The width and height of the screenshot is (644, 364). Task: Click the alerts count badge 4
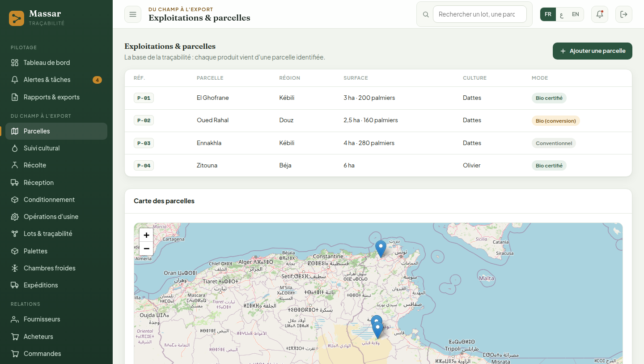97,80
